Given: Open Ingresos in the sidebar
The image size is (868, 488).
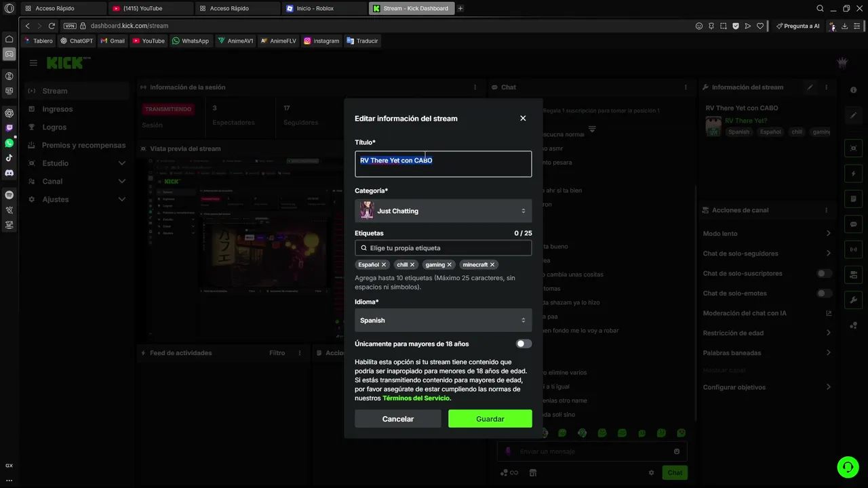Looking at the screenshot, I should tap(76, 109).
